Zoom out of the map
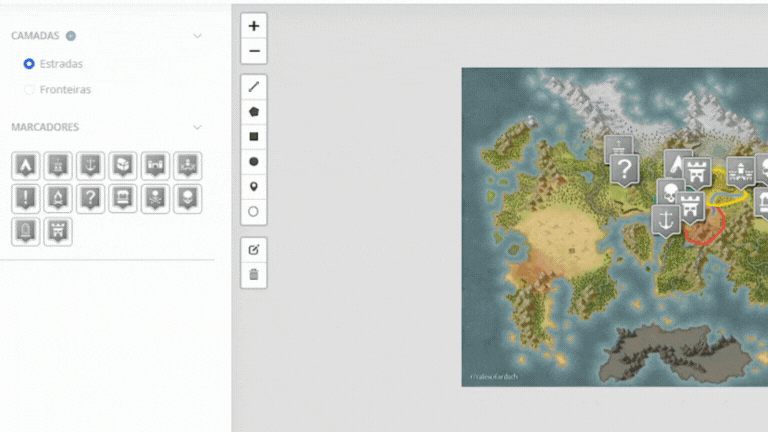 [254, 51]
